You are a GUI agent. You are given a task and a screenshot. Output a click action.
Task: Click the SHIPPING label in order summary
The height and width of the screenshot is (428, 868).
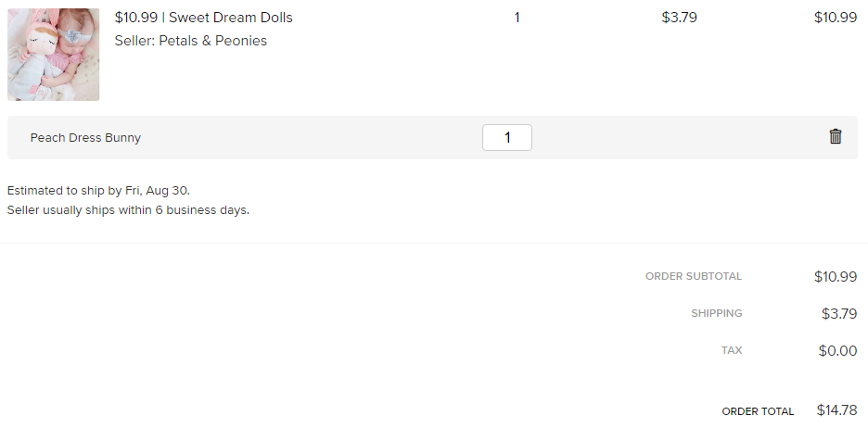[x=716, y=313]
